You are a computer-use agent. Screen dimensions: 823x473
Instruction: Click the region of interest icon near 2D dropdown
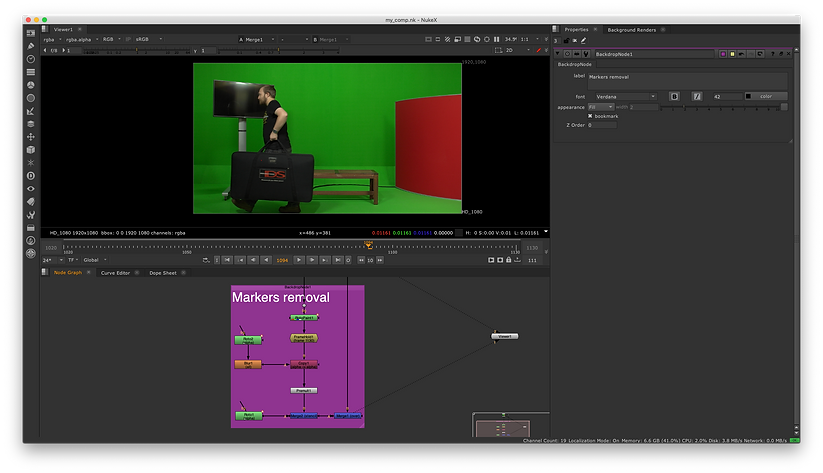point(498,50)
